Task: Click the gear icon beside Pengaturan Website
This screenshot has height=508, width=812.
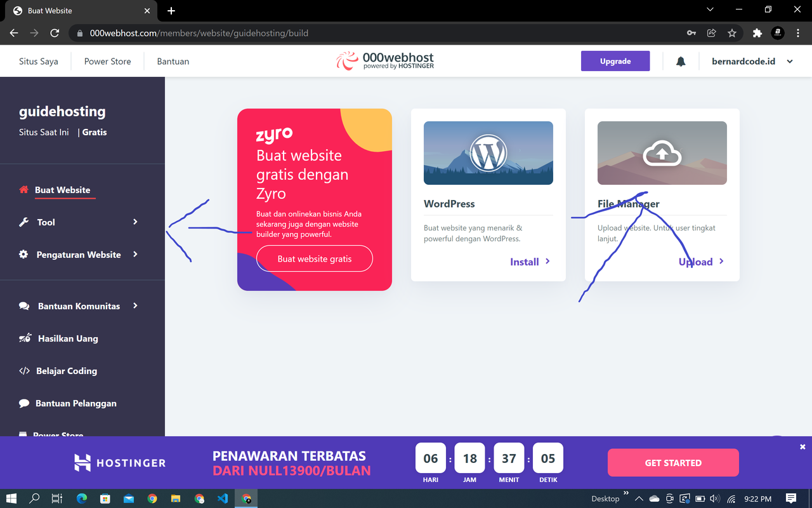Action: tap(23, 255)
